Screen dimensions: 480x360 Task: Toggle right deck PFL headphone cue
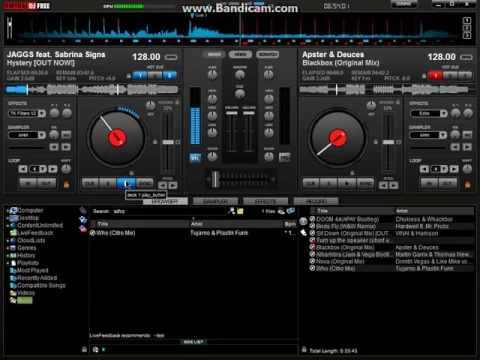point(284,158)
